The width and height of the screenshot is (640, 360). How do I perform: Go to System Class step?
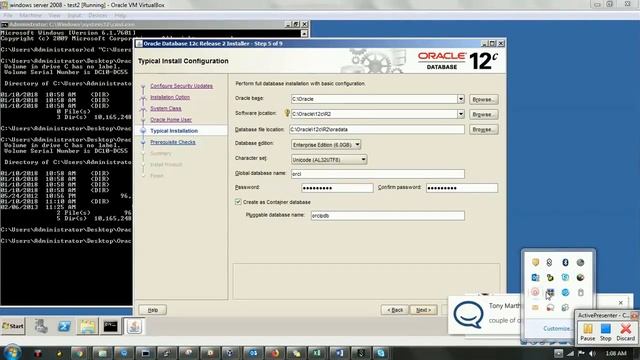(x=166, y=108)
